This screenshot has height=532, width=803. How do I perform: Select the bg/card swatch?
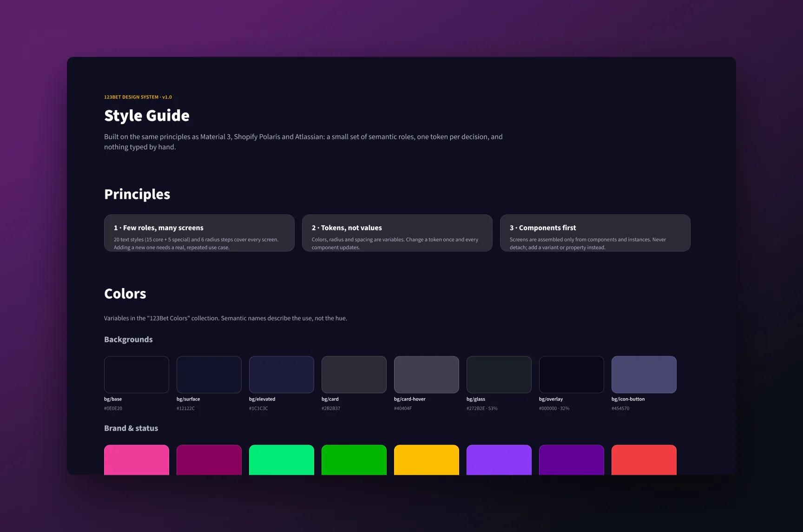(354, 374)
